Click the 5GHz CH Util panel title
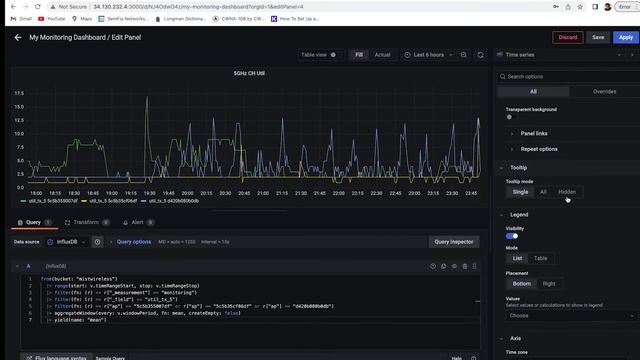The image size is (640, 360). pos(249,73)
